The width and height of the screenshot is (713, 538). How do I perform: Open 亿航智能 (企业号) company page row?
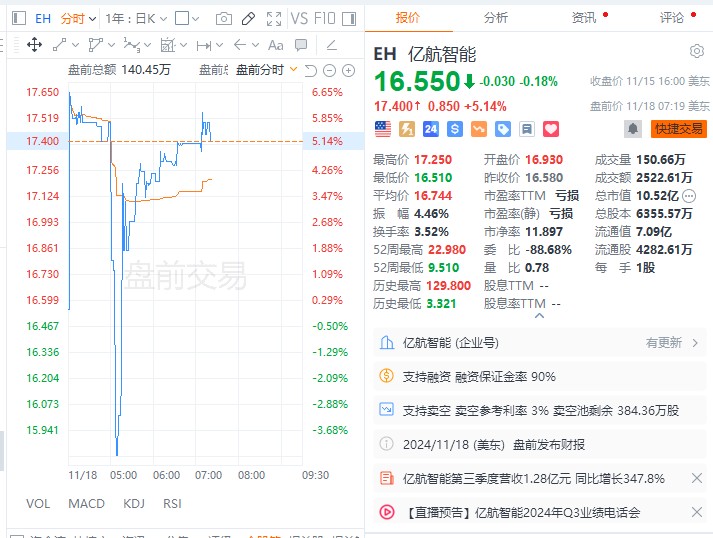click(x=540, y=342)
